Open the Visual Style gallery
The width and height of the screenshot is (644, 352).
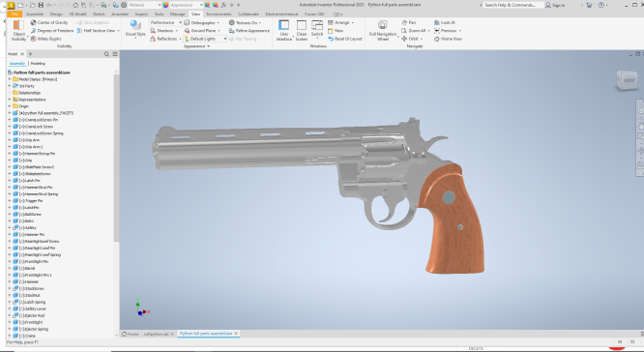pyautogui.click(x=135, y=29)
